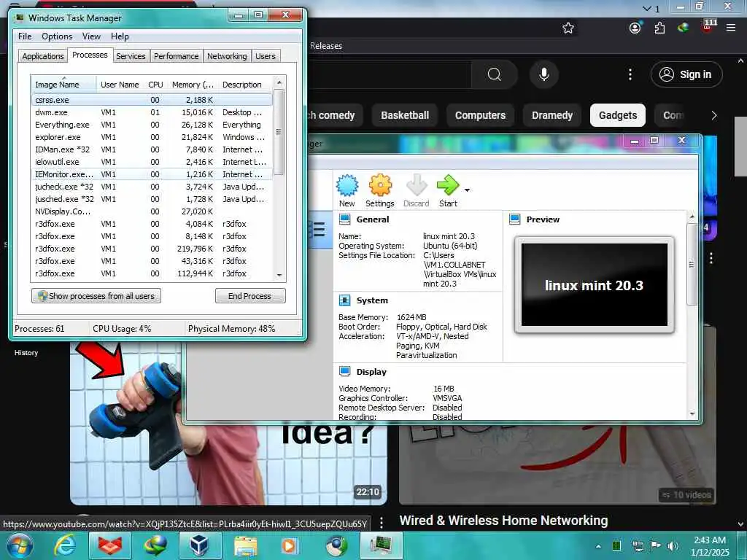Select the Computers category chip
Viewport: 747px width, 560px height.
(480, 115)
